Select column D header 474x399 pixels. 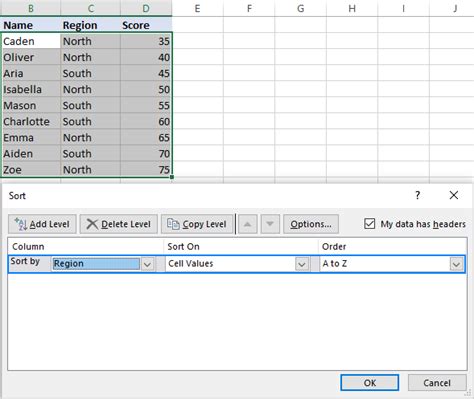(146, 8)
